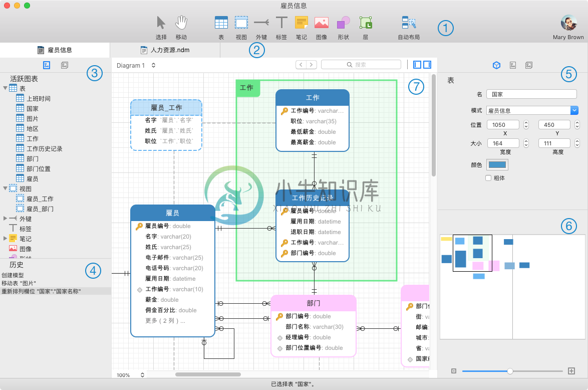
Task: Select the 笔记 note tool
Action: [x=302, y=23]
